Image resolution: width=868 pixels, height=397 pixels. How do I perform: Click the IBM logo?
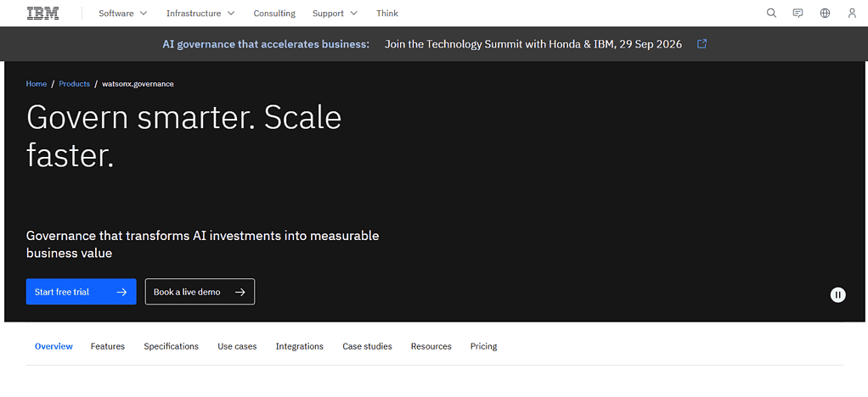click(x=42, y=14)
